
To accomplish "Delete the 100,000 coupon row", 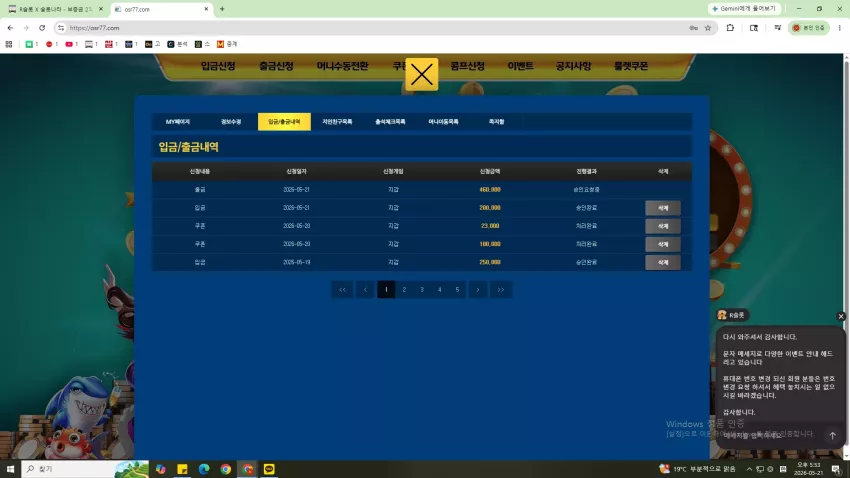I will tap(662, 244).
